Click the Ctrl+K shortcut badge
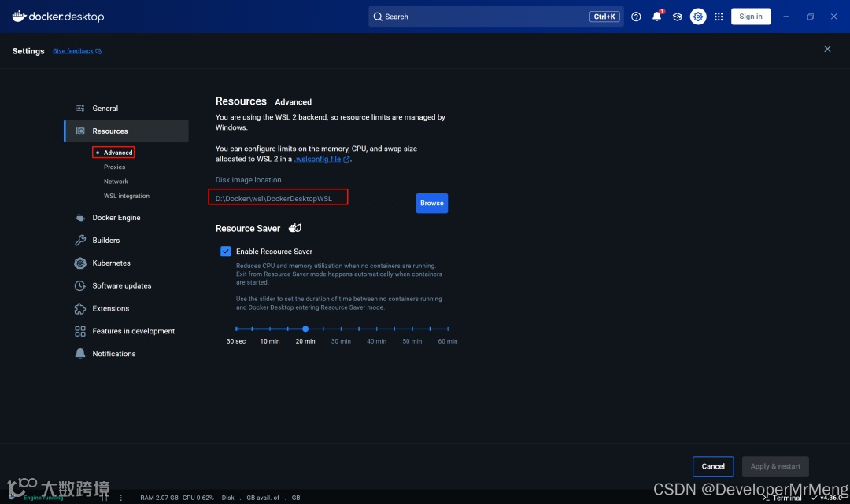The image size is (850, 504). click(604, 17)
